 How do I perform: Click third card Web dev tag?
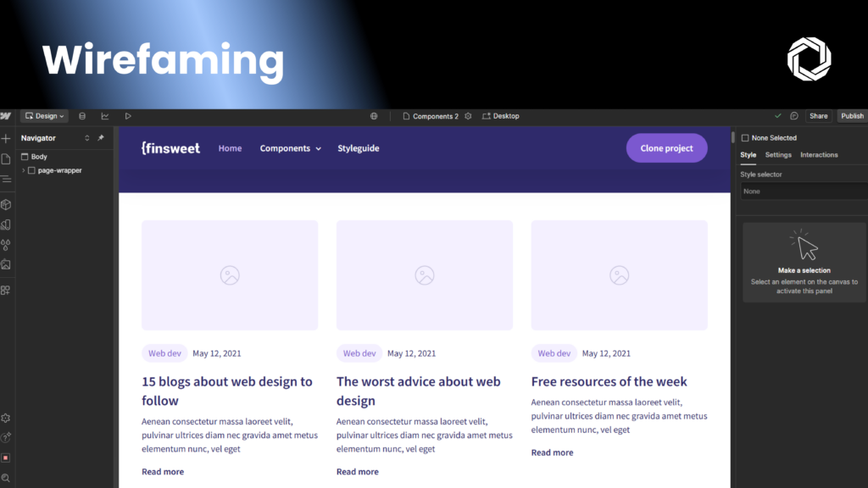554,353
